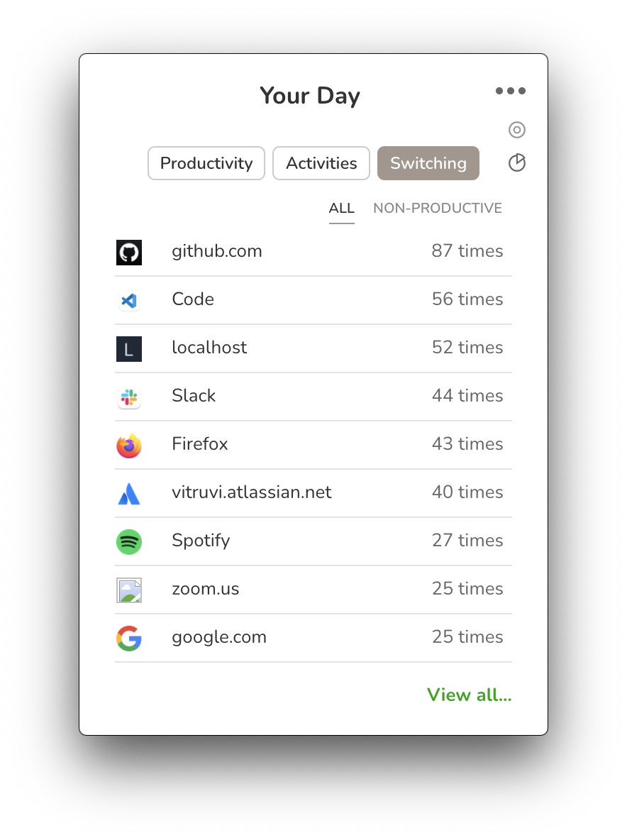Select the github.com row label
627x840 pixels.
coord(217,250)
